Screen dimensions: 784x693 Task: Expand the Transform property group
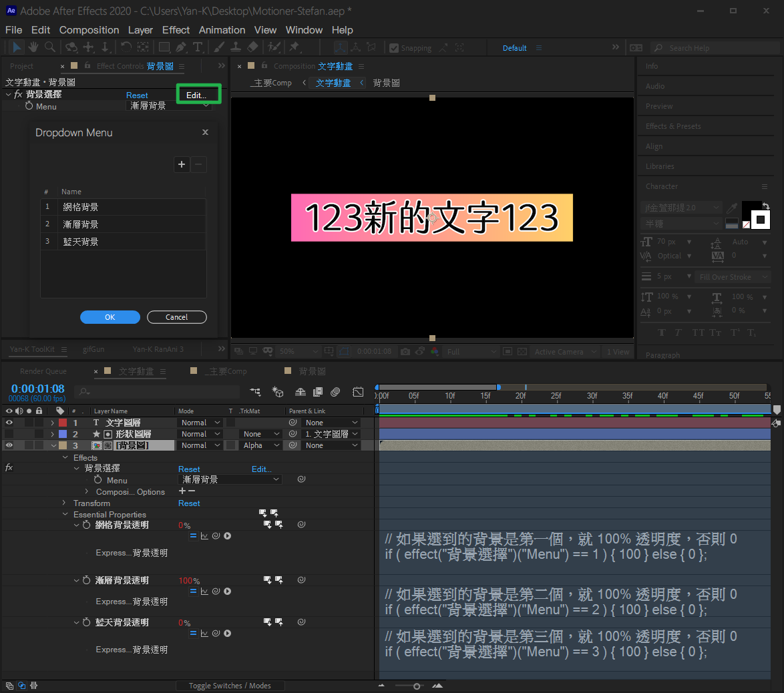coord(65,503)
